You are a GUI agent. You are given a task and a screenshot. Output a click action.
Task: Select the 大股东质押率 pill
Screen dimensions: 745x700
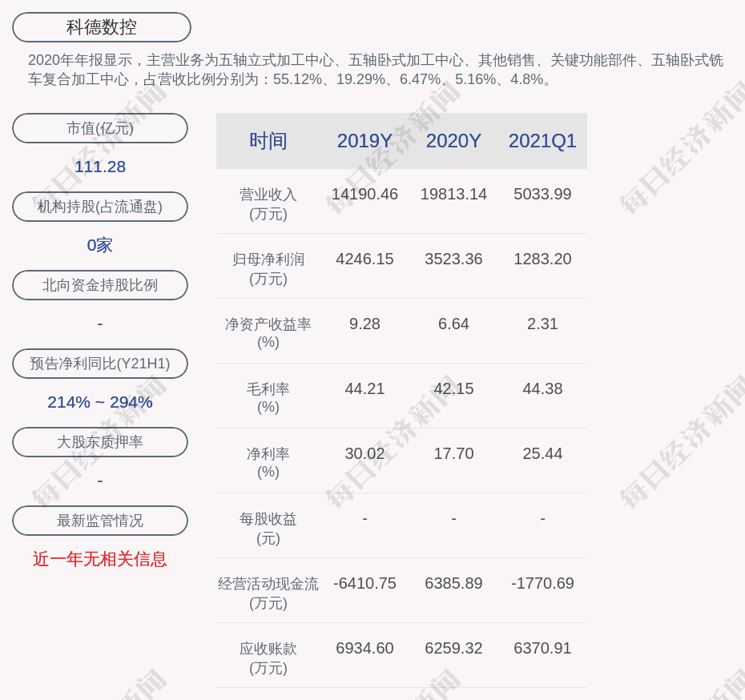(x=100, y=442)
